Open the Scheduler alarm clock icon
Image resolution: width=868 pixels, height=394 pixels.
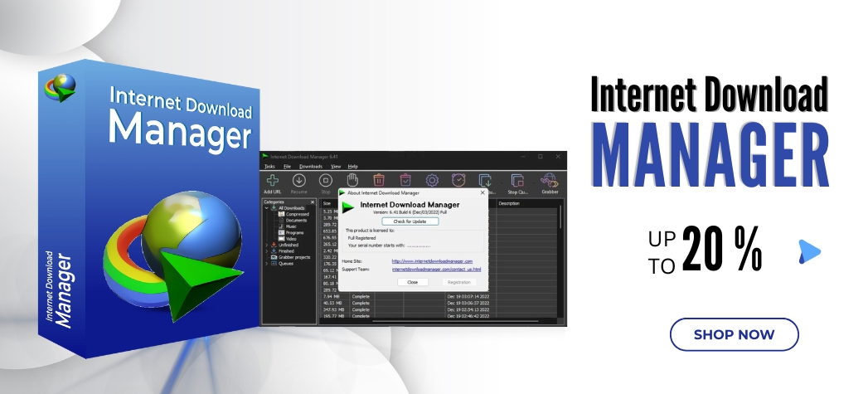(458, 180)
